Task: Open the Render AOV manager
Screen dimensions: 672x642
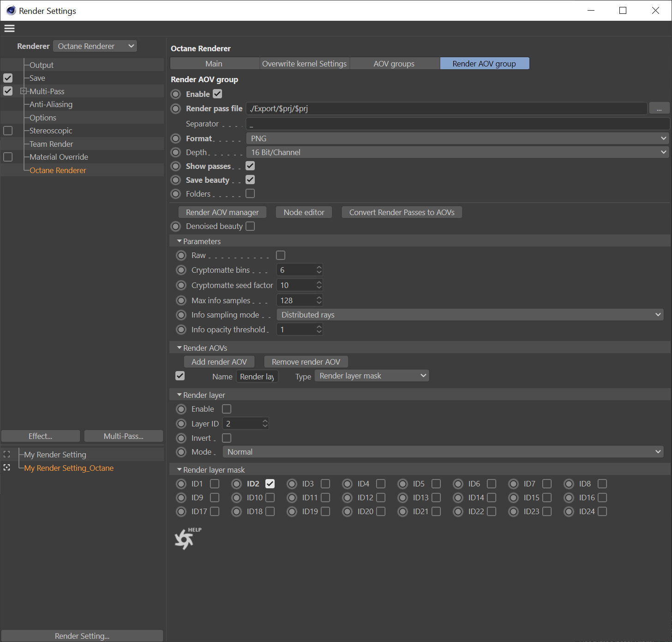Action: [x=222, y=212]
